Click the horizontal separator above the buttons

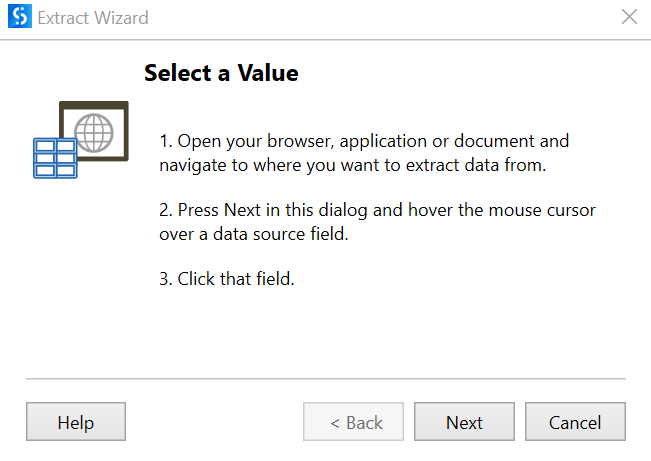click(326, 378)
